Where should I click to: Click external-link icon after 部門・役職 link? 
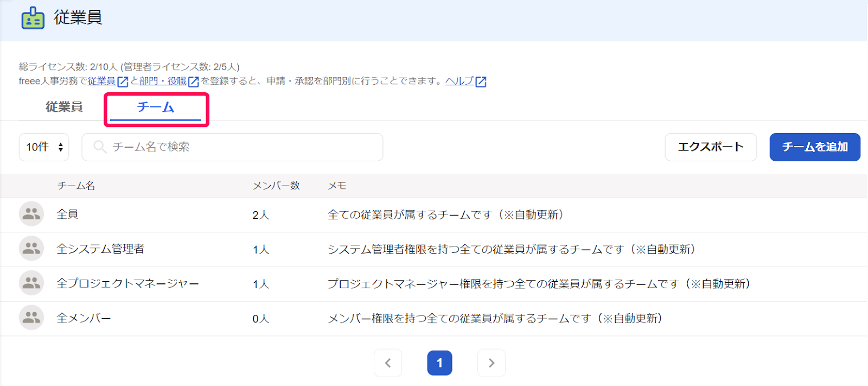point(194,82)
